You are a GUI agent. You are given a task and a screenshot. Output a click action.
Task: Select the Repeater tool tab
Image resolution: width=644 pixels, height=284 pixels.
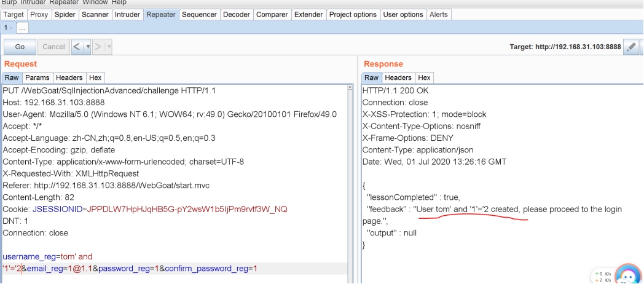point(161,14)
